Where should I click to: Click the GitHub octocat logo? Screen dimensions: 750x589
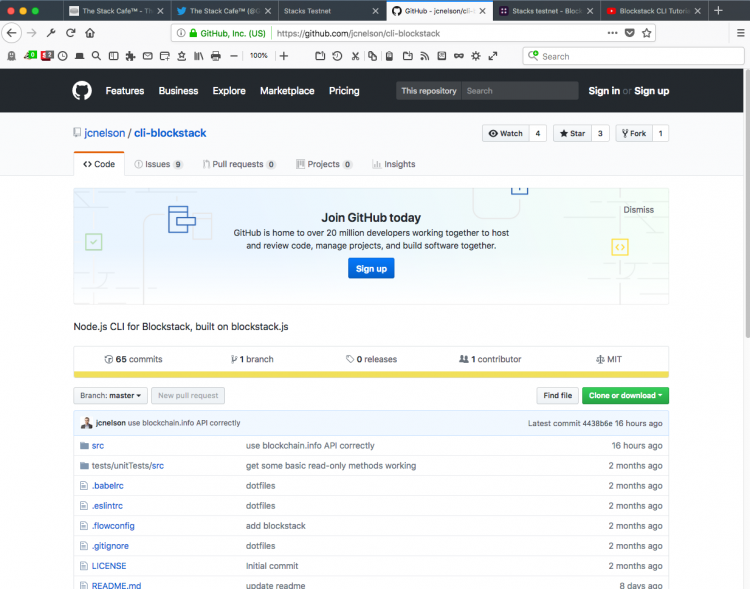(82, 90)
